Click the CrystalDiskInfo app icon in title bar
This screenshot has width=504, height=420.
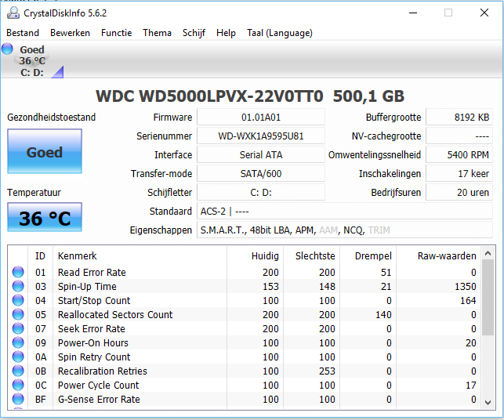(x=13, y=13)
